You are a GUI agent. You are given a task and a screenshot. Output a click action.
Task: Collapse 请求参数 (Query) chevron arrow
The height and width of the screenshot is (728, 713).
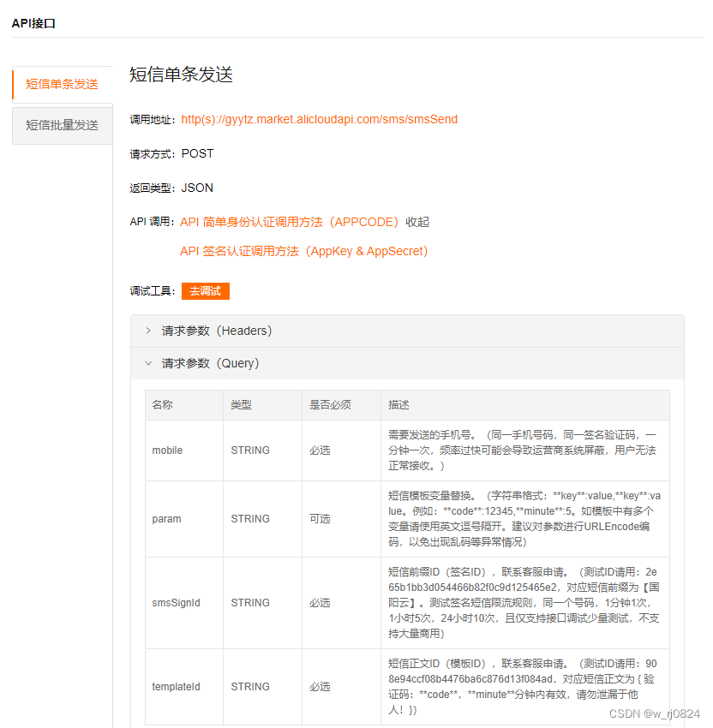click(x=148, y=363)
